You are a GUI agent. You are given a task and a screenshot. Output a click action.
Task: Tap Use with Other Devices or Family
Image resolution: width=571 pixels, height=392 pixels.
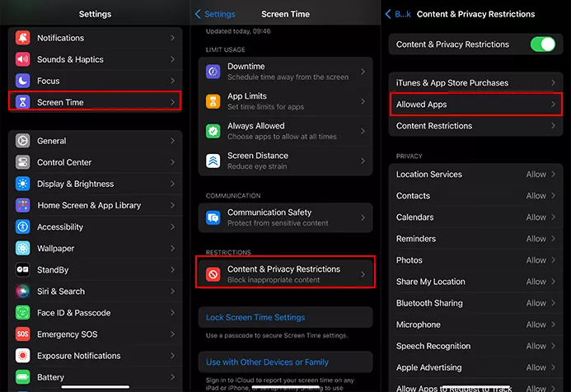point(267,362)
